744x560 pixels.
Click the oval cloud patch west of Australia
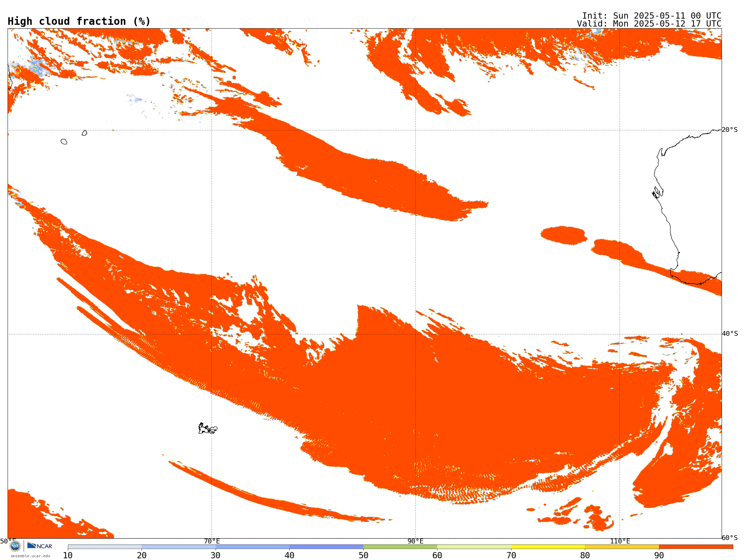coord(564,235)
